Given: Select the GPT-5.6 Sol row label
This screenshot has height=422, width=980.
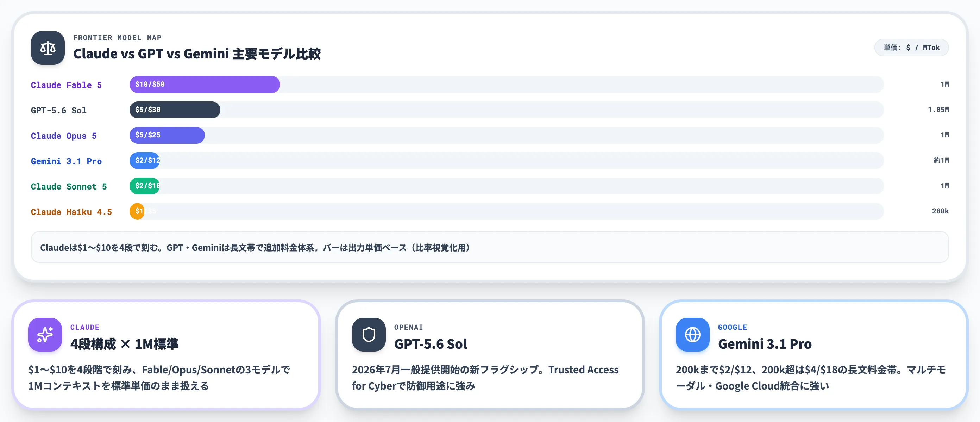Looking at the screenshot, I should coord(58,111).
